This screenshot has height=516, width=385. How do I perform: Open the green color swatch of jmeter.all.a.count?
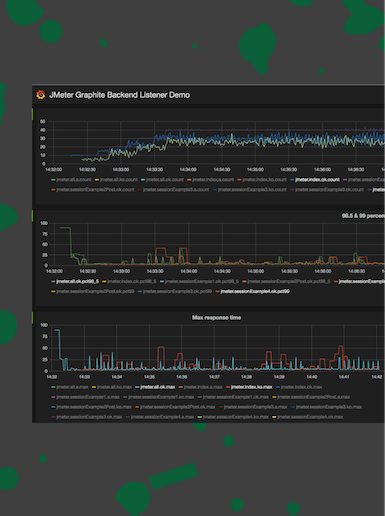[53, 180]
